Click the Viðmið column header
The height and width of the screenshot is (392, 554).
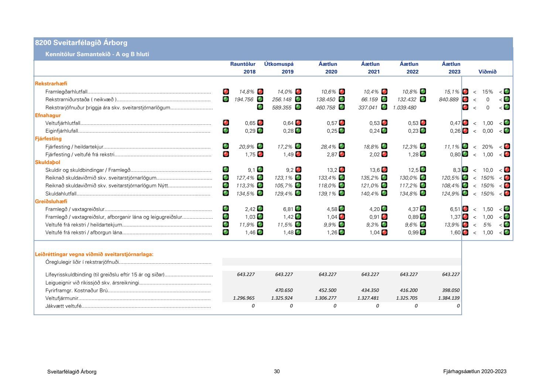[488, 72]
